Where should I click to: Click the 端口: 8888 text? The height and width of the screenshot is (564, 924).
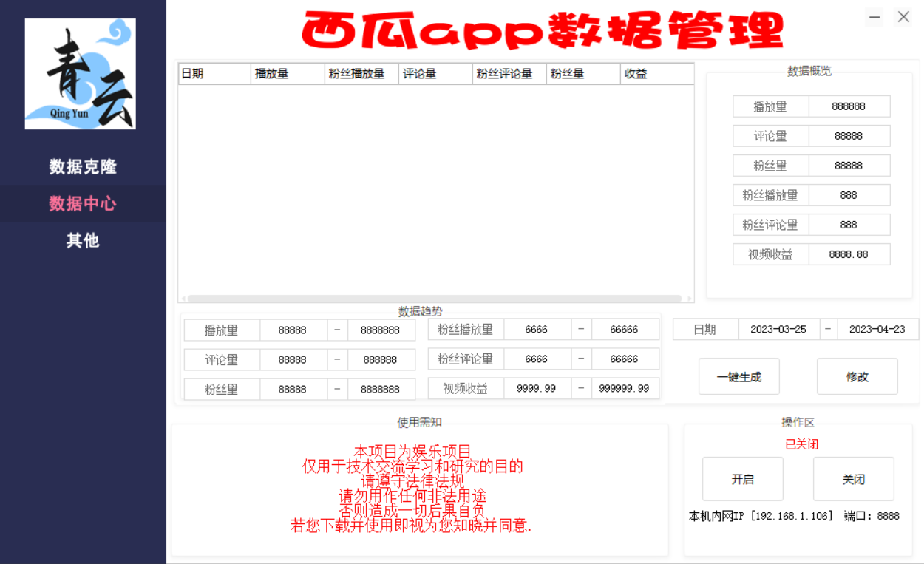pos(872,516)
